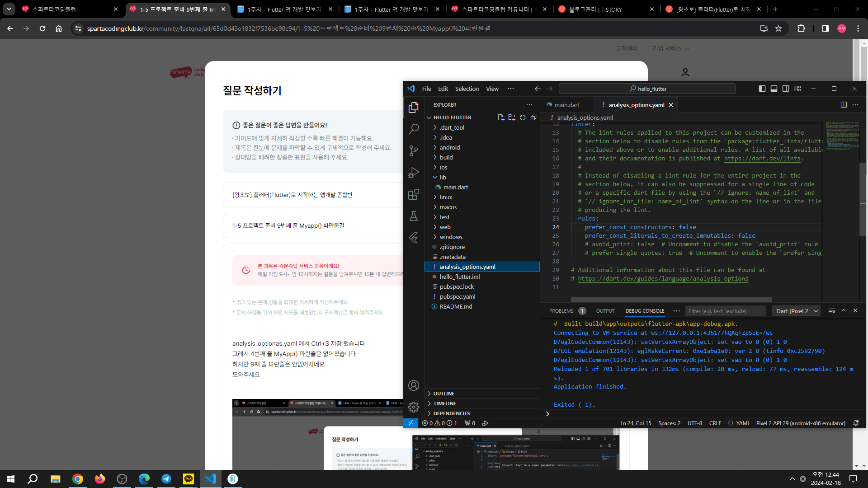868x488 pixels.
Task: Reload the Chrome page
Action: pyautogui.click(x=42, y=28)
